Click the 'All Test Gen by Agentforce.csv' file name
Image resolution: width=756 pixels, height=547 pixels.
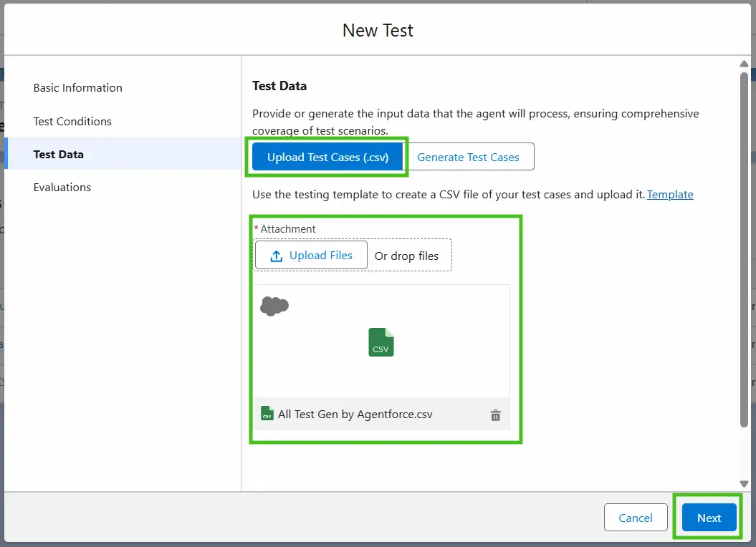tap(355, 415)
